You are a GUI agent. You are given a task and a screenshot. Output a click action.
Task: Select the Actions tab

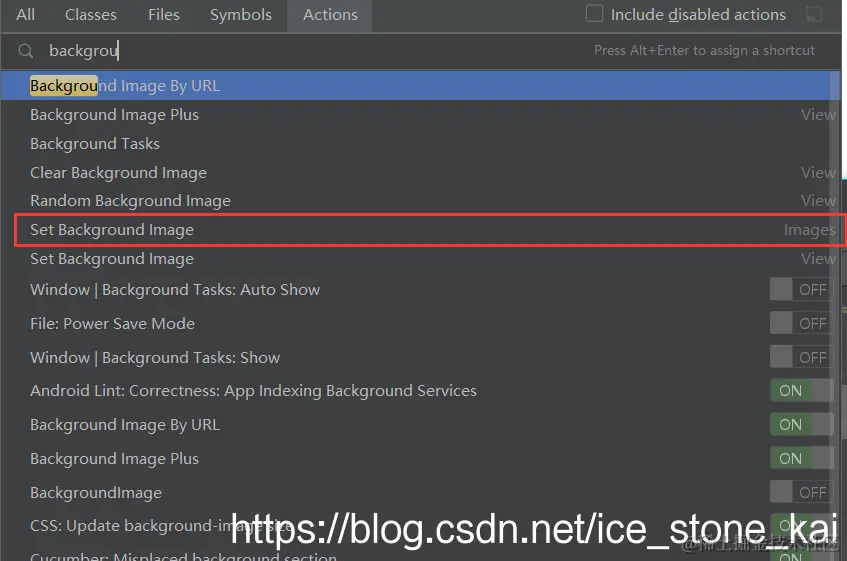pyautogui.click(x=330, y=15)
